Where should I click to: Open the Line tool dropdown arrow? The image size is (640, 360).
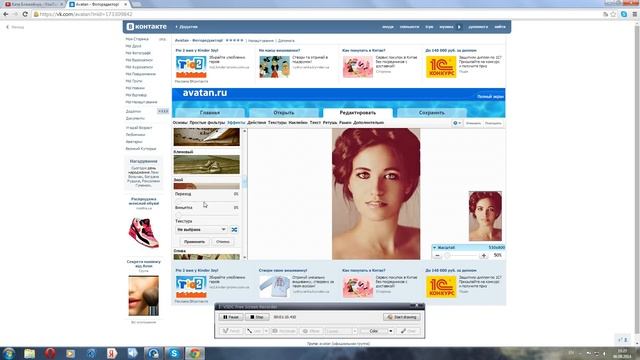(x=266, y=331)
